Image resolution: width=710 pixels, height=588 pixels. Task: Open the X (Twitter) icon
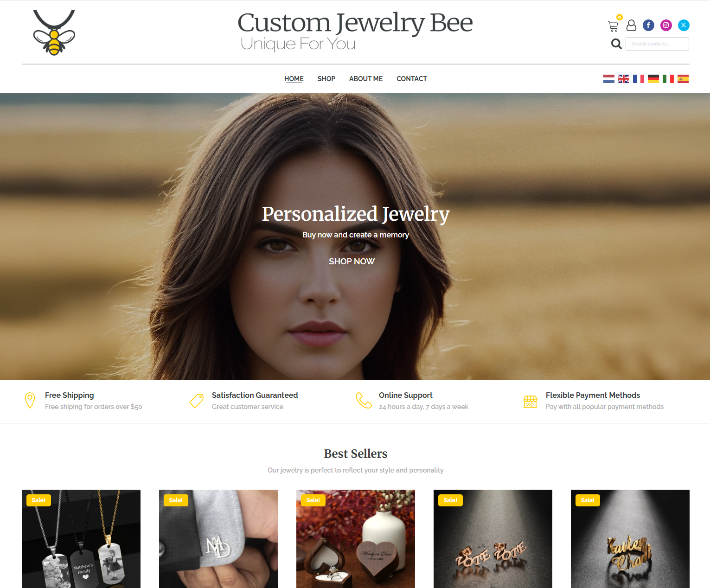[684, 25]
